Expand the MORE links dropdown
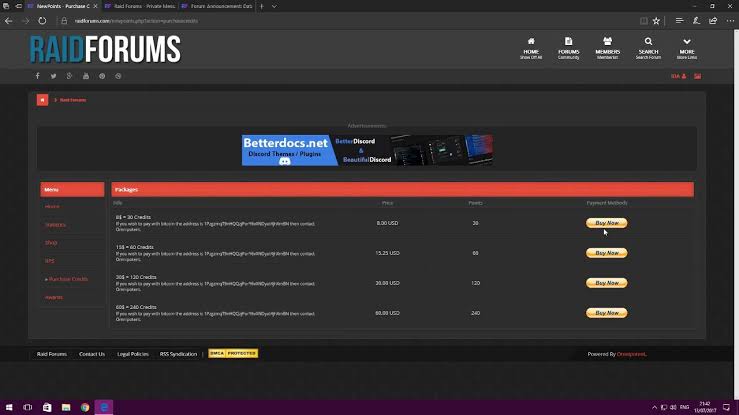The image size is (739, 415). (x=687, y=48)
